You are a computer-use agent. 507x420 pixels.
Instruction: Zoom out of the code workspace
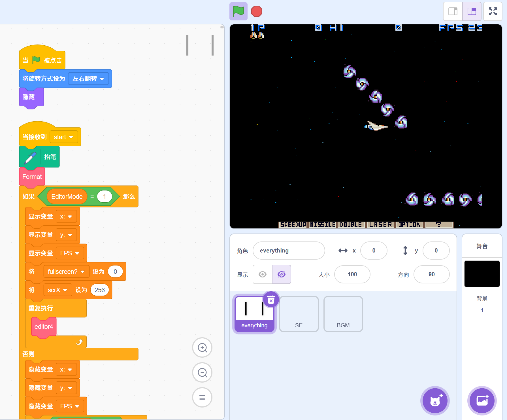[x=202, y=372]
